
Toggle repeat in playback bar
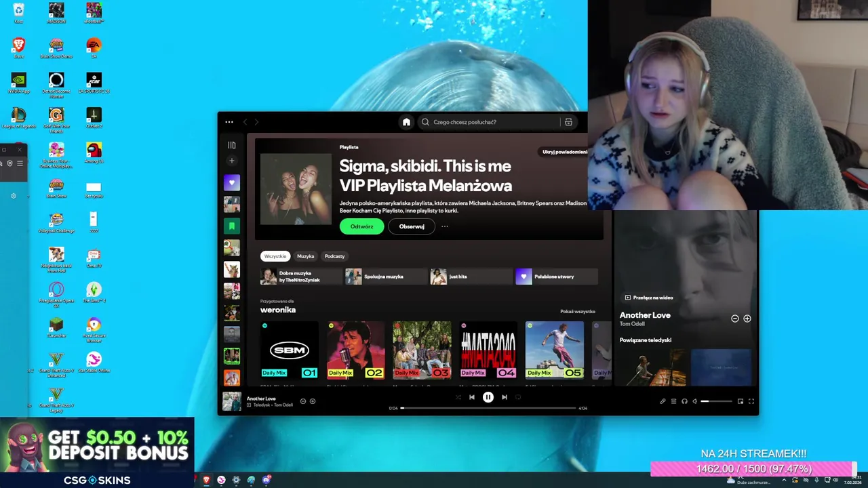coord(518,397)
